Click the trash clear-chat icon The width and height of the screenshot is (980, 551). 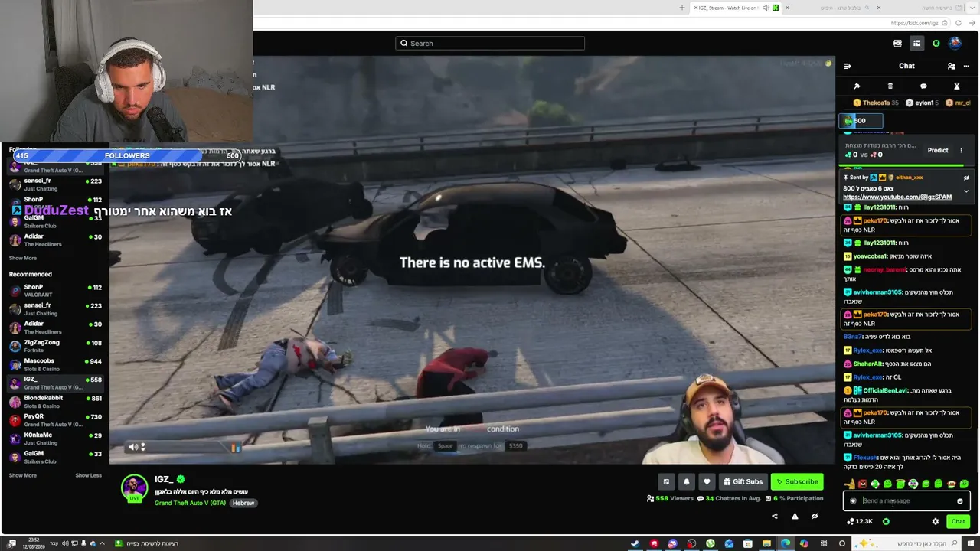point(890,86)
